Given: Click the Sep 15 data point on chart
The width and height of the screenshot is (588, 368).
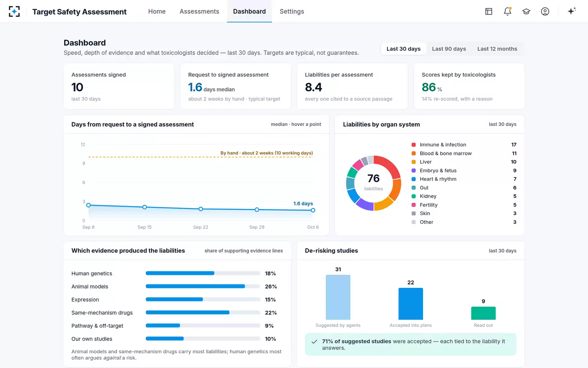Looking at the screenshot, I should click(145, 207).
